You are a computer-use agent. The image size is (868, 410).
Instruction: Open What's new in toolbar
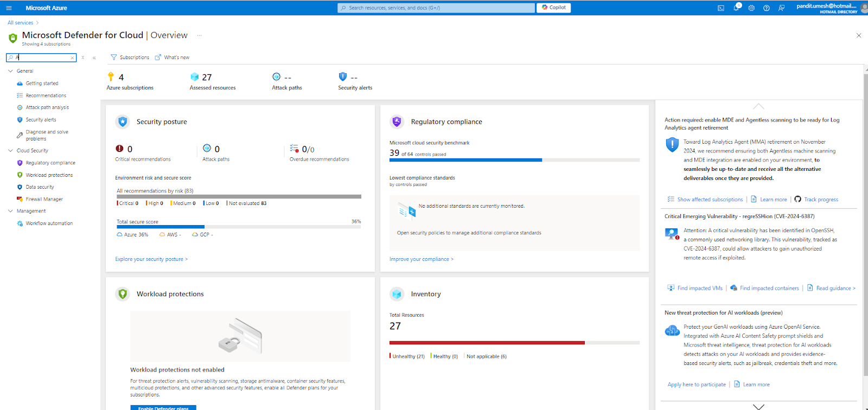(x=172, y=57)
